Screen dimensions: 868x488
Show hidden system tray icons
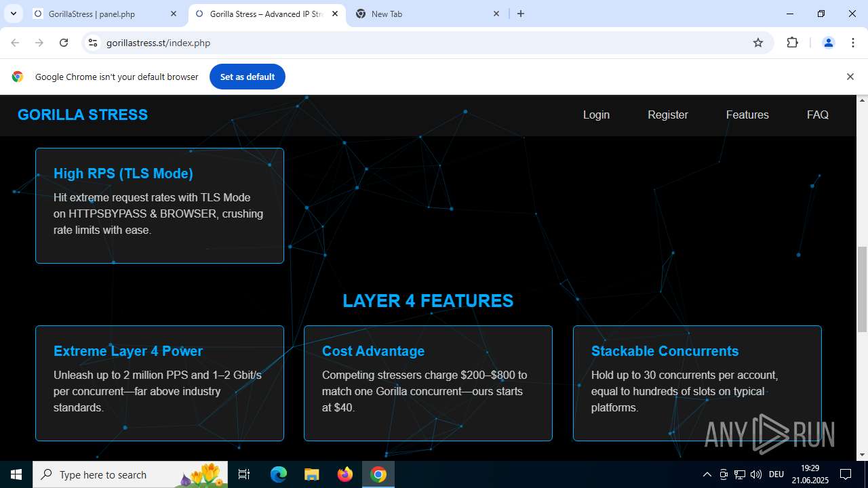click(707, 474)
